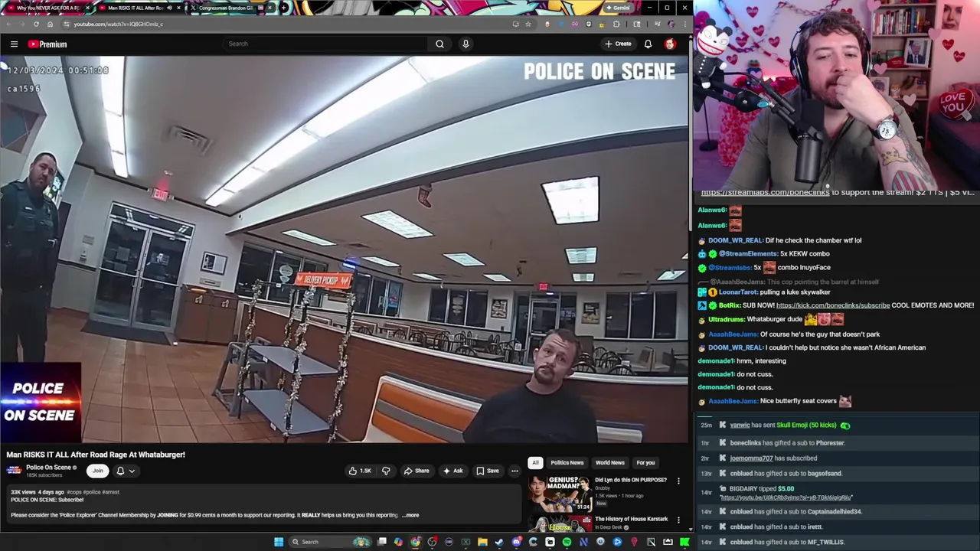Open Police On Scene channel name link

(x=49, y=468)
